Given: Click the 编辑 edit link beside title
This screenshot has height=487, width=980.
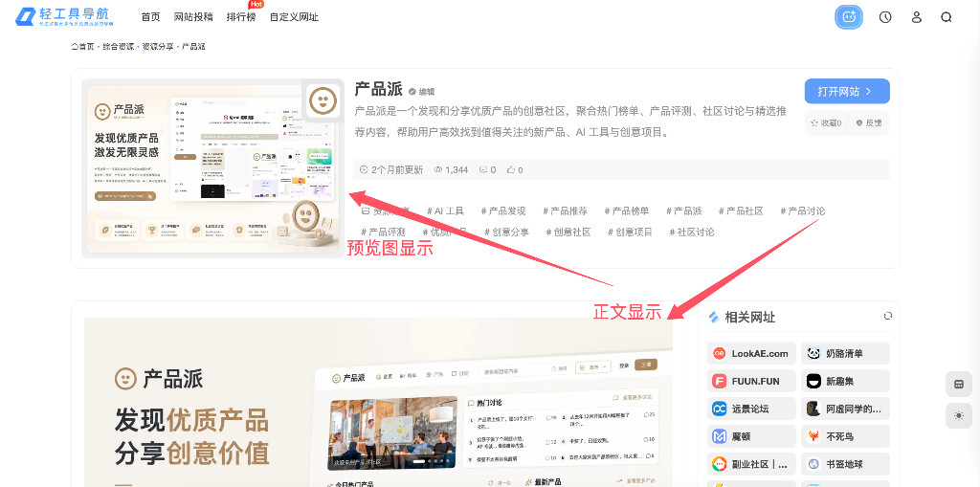Looking at the screenshot, I should [x=422, y=91].
